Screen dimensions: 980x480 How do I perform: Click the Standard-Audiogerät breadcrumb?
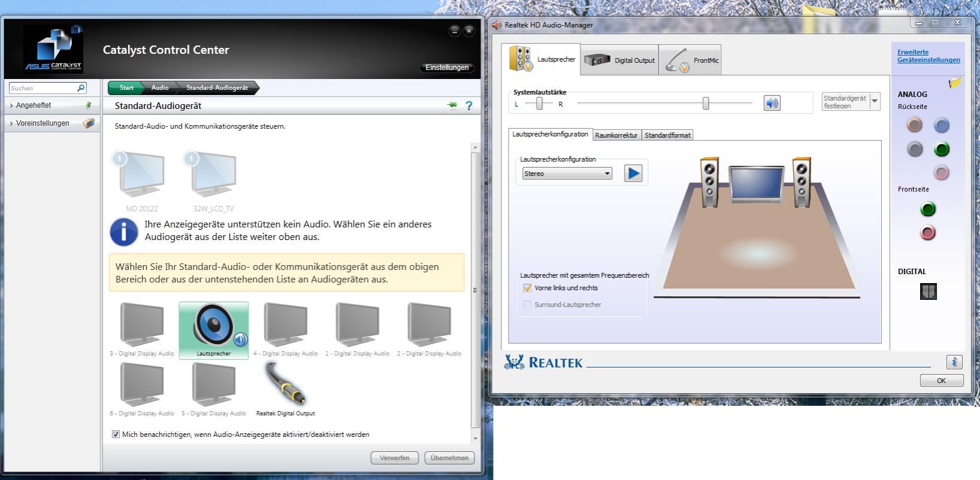(x=217, y=88)
